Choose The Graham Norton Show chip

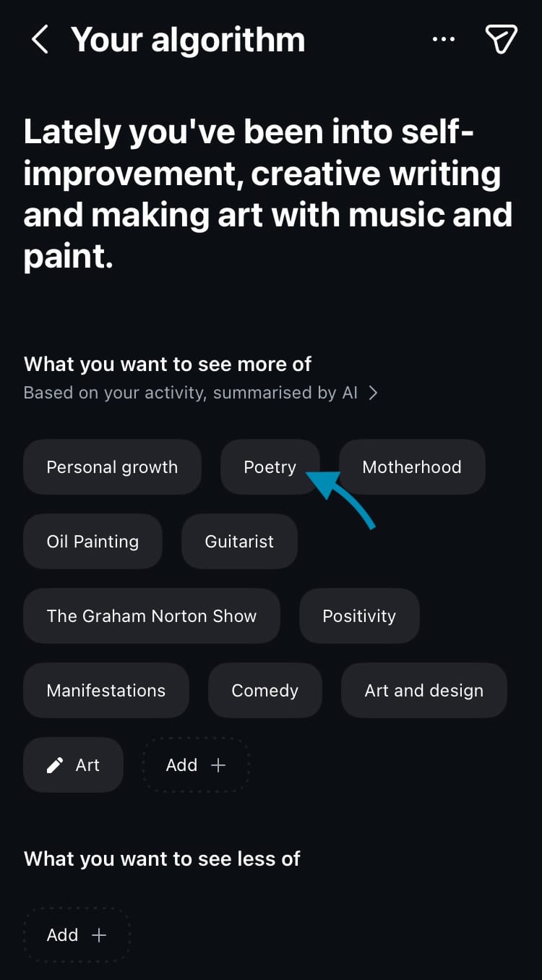(x=151, y=616)
